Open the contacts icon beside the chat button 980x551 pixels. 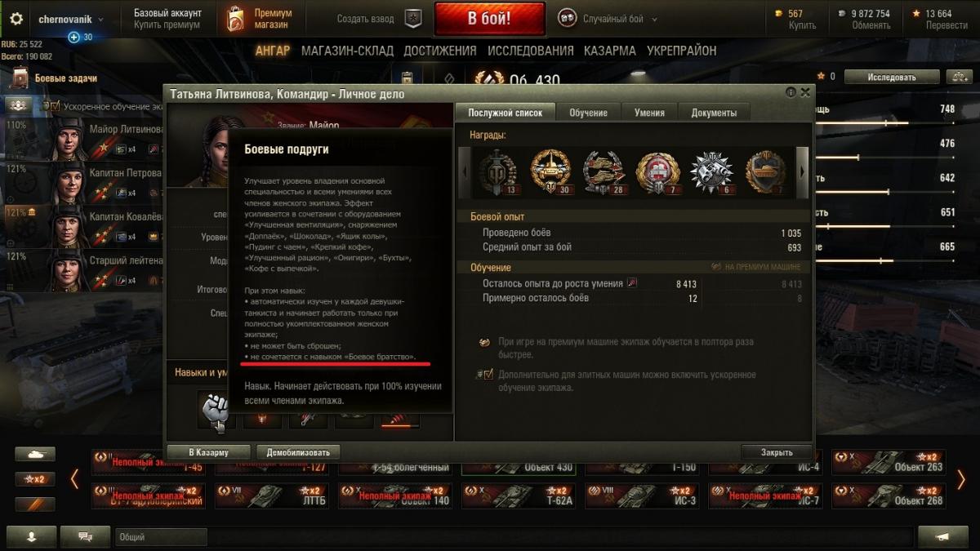click(x=32, y=536)
